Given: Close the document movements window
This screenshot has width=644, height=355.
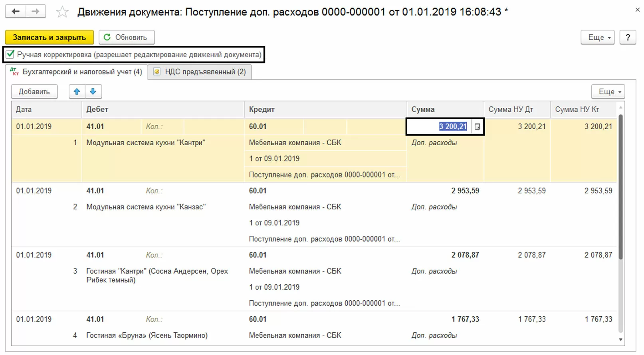Looking at the screenshot, I should click(x=637, y=10).
